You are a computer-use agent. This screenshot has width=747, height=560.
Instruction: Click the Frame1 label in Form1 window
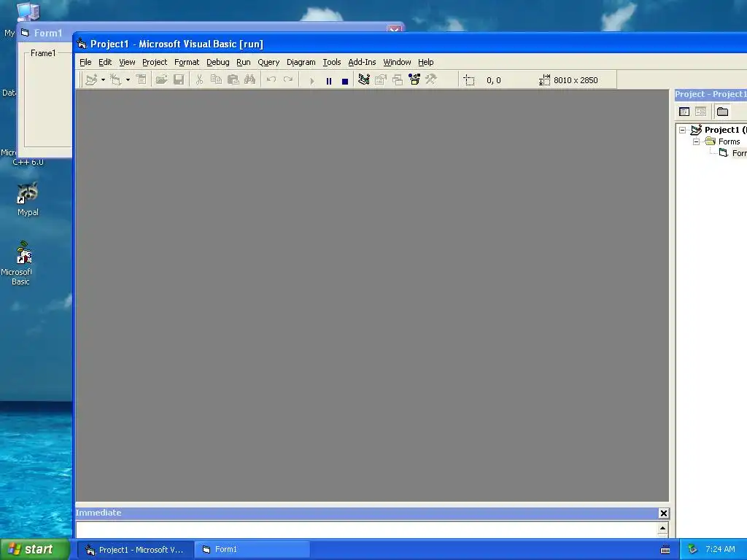tap(43, 52)
